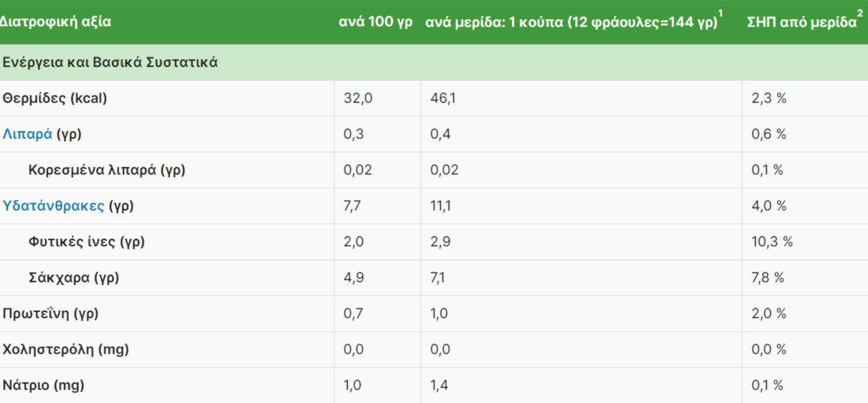868x403 pixels.
Task: Select the Ενέργεια και Βασικά Συστατικά section row
Action: (x=110, y=62)
